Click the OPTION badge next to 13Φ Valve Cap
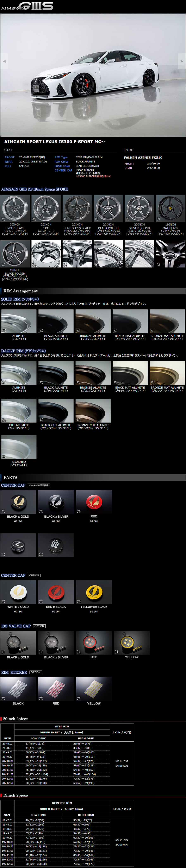Screen dimensions: 186x868 pyautogui.click(x=39, y=626)
